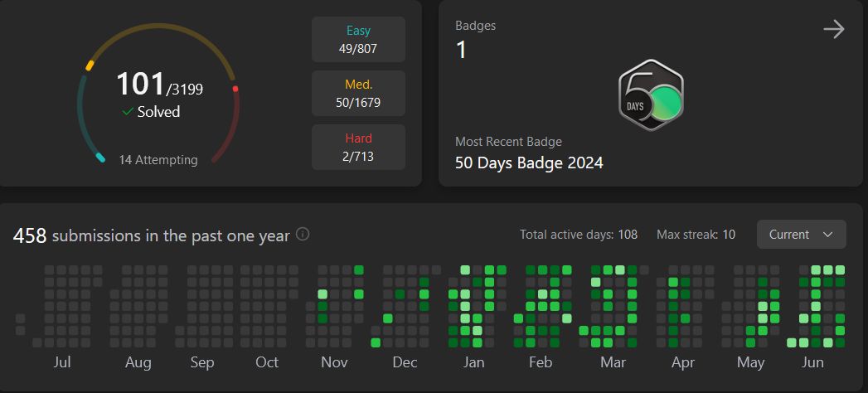
Task: Click the 14 Attempting label
Action: click(x=158, y=160)
